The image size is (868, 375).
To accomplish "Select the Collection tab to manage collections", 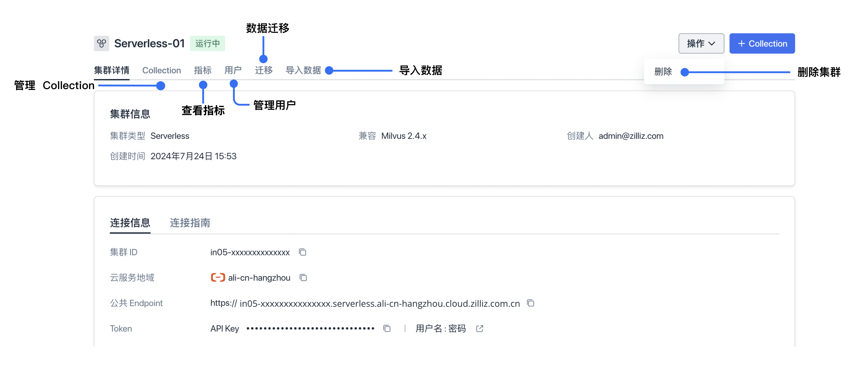I will pyautogui.click(x=161, y=70).
